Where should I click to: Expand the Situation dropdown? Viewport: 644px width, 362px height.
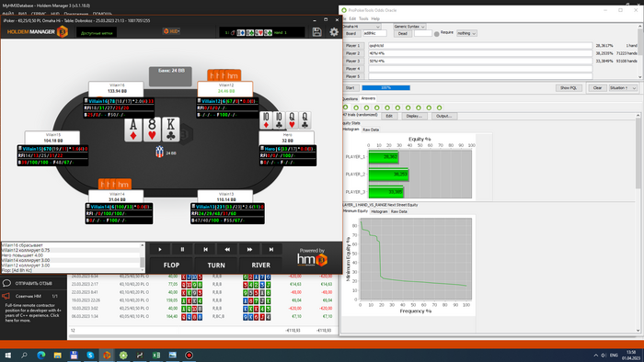coord(623,88)
